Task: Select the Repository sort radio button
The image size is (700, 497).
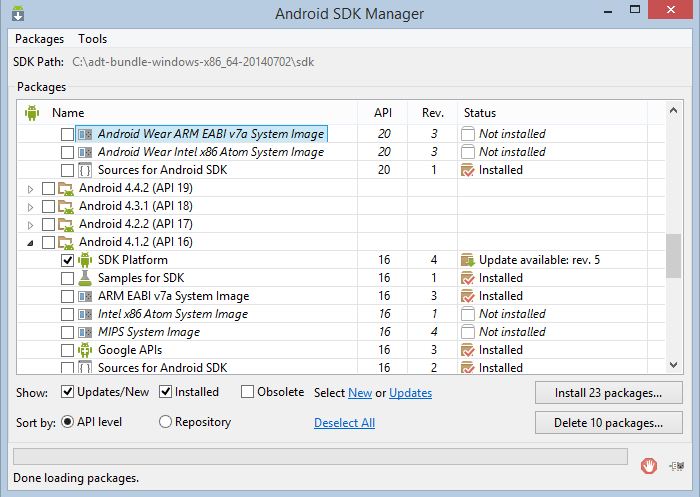Action: 166,422
